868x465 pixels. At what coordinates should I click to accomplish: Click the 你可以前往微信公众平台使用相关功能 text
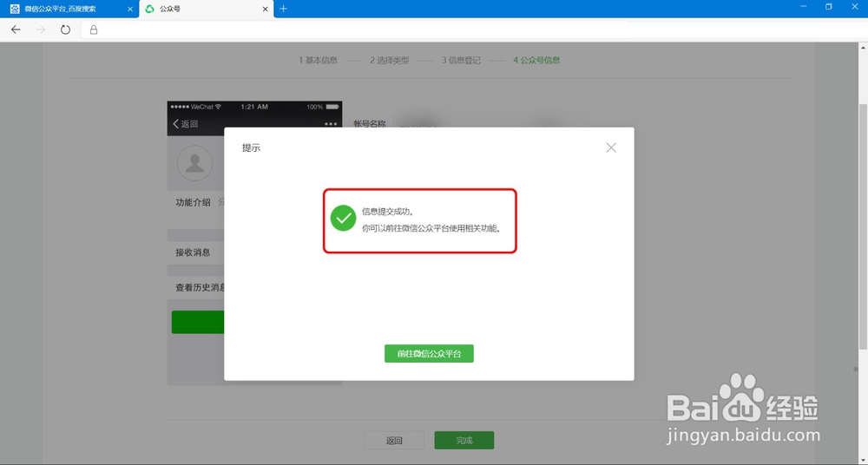(x=431, y=228)
